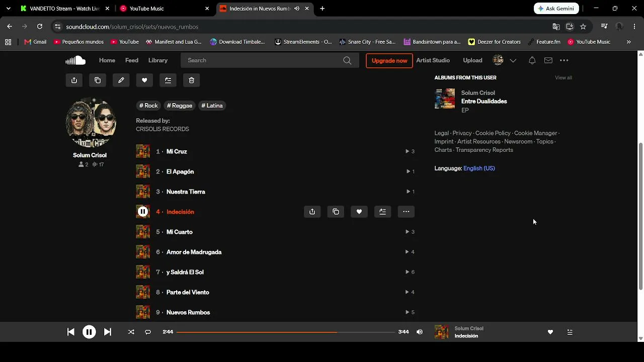Click Ask Gemini button
The height and width of the screenshot is (362, 644).
coord(556,9)
